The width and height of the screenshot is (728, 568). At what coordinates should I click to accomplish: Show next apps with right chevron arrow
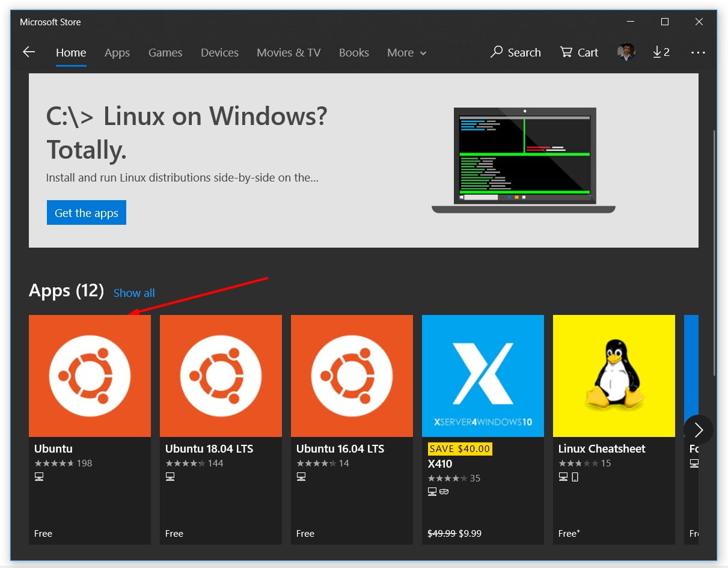coord(698,430)
